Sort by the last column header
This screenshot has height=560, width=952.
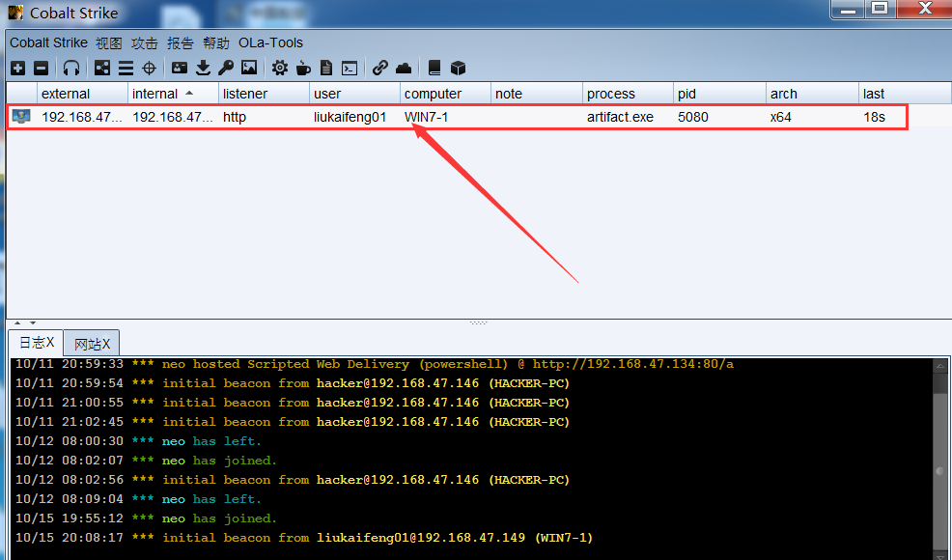pos(905,94)
